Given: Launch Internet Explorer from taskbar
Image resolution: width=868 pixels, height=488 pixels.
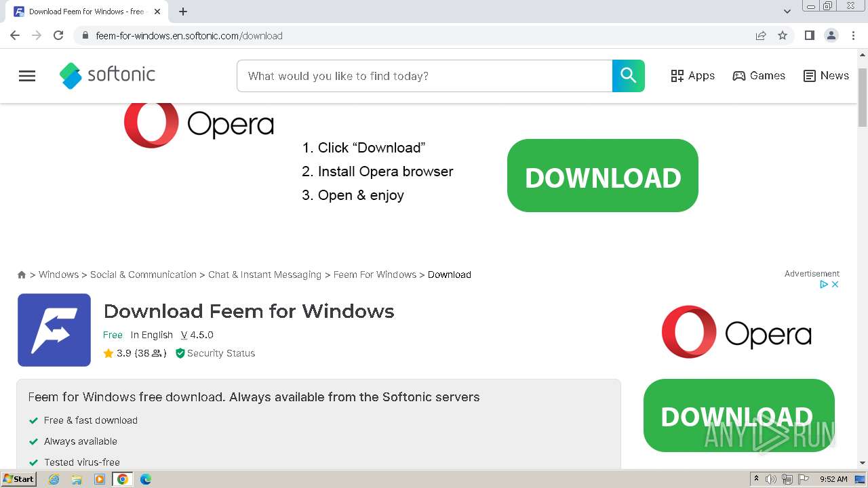Looking at the screenshot, I should point(54,479).
